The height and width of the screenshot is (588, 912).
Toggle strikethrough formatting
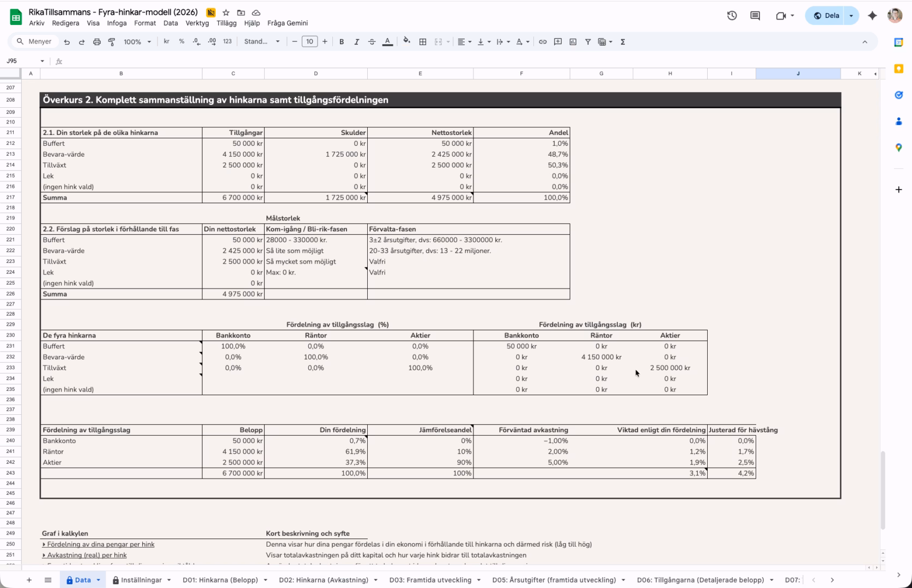(x=372, y=42)
